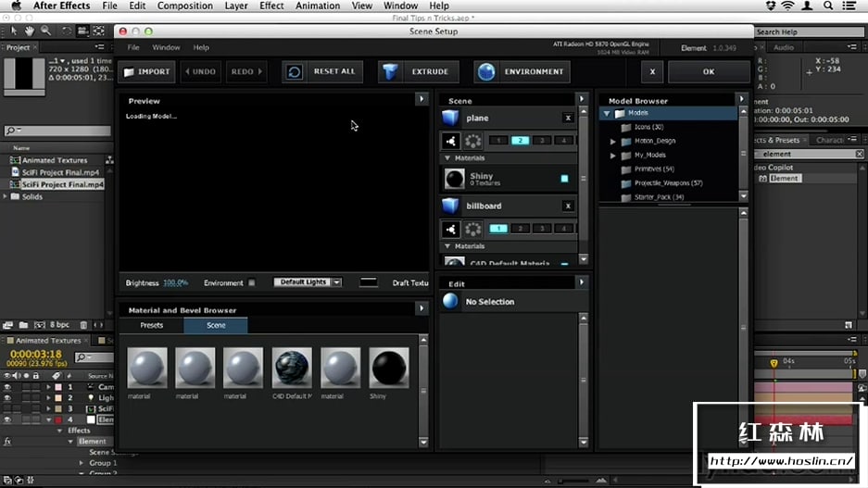
Task: Click the trash icon in Project panel
Action: 83,325
